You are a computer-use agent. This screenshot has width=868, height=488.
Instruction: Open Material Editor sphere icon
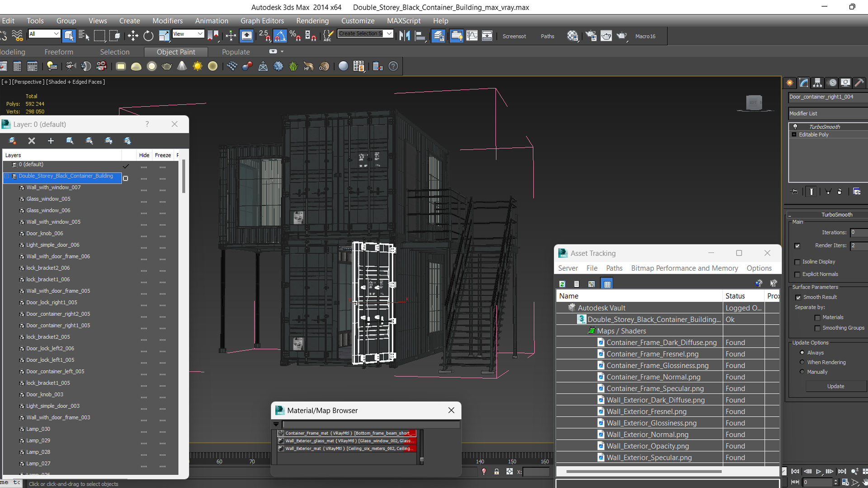click(572, 36)
